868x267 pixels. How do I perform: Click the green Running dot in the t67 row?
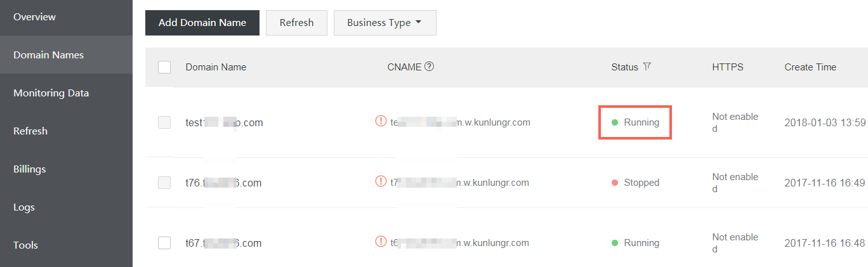(615, 243)
